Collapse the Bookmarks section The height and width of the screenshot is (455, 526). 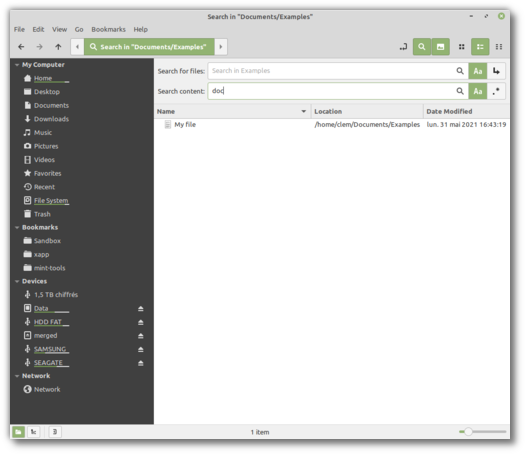click(17, 228)
